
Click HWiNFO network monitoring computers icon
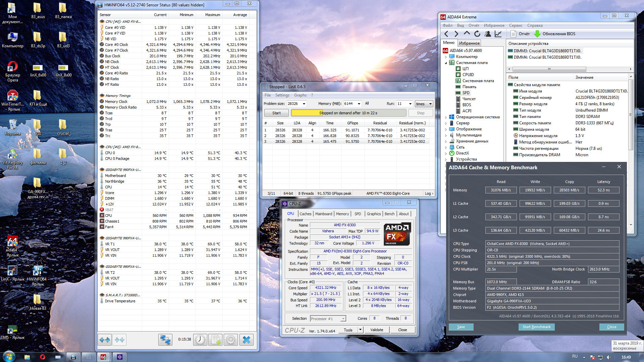tap(165, 340)
